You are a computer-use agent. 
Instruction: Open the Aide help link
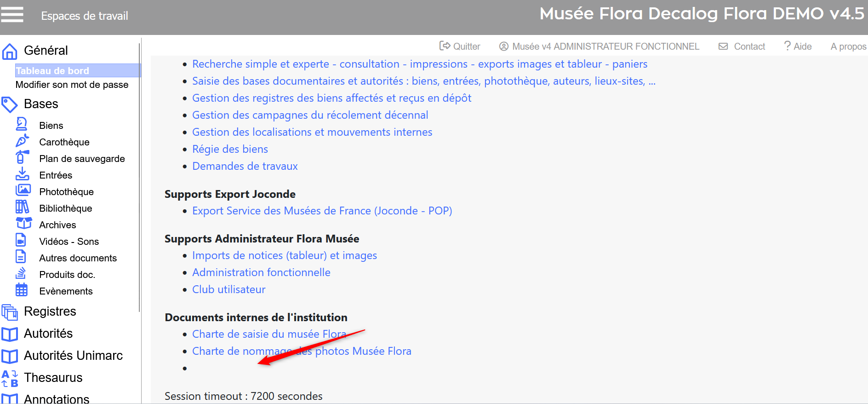pos(798,46)
